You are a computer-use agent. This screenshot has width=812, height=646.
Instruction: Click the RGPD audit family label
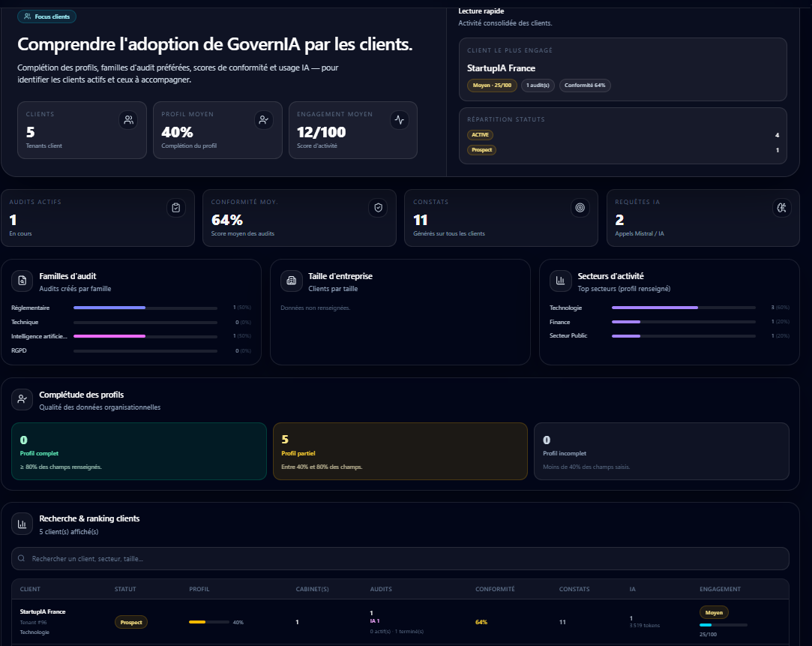point(19,350)
